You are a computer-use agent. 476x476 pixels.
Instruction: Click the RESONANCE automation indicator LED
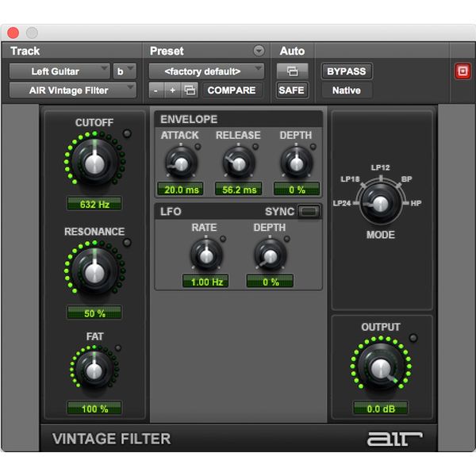127,242
